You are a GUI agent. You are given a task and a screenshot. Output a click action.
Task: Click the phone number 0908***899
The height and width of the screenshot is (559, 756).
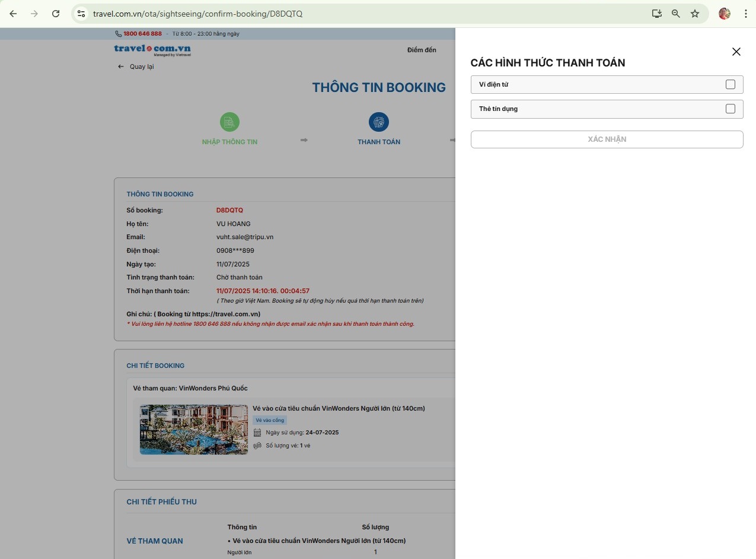tap(235, 250)
